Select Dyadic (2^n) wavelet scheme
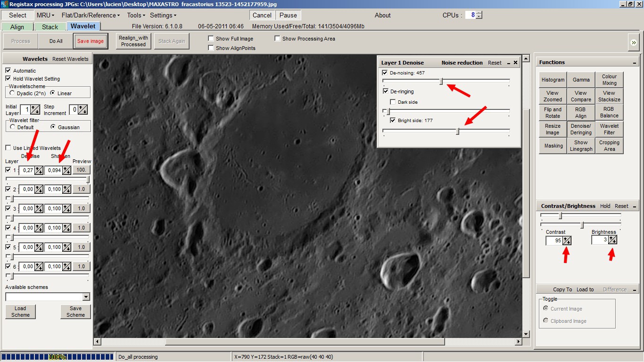Screen dimensions: 644x362 [12, 93]
